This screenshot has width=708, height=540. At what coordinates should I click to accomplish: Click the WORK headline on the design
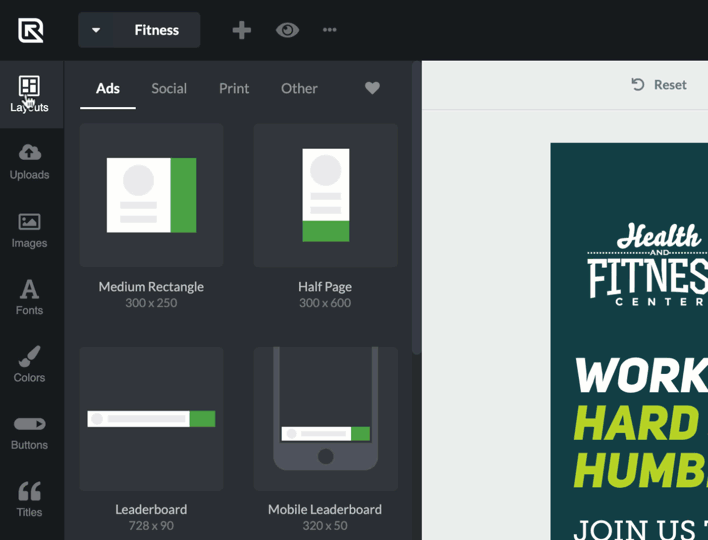point(642,376)
